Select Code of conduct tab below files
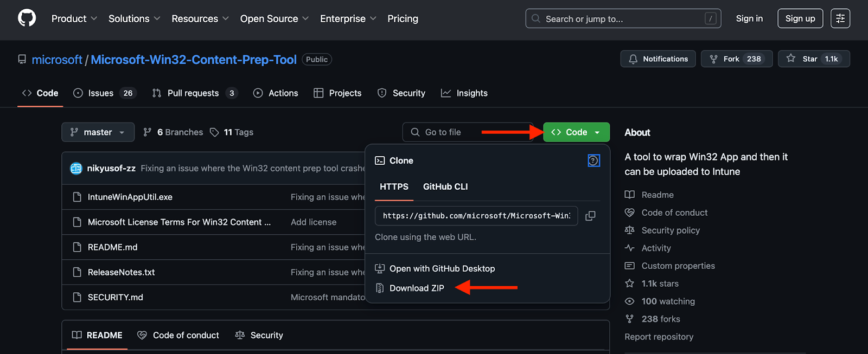This screenshot has height=354, width=868. tap(178, 335)
